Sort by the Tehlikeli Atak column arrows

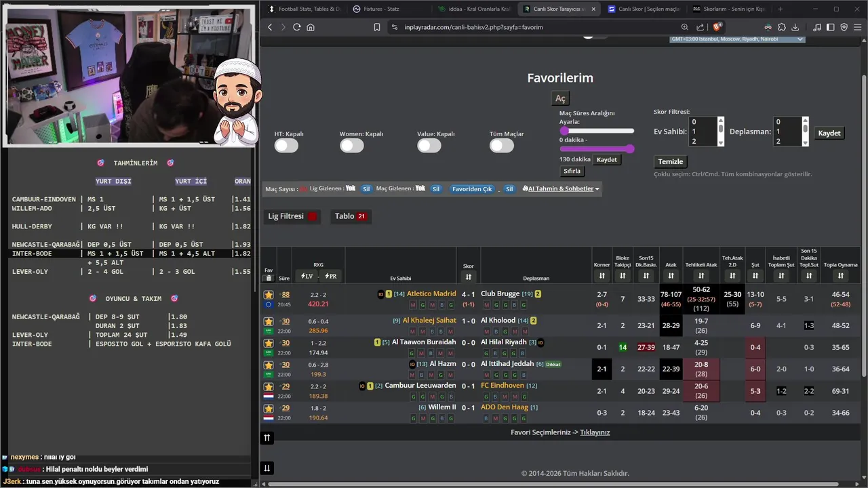[x=701, y=276]
